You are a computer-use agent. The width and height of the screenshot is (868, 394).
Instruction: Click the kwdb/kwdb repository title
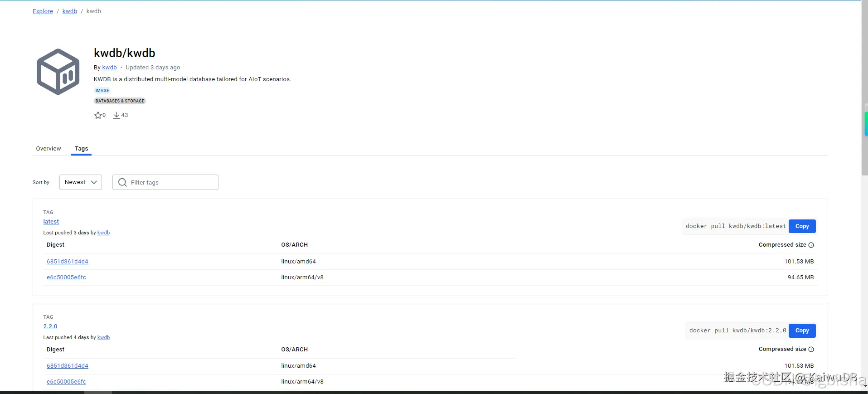click(x=125, y=53)
